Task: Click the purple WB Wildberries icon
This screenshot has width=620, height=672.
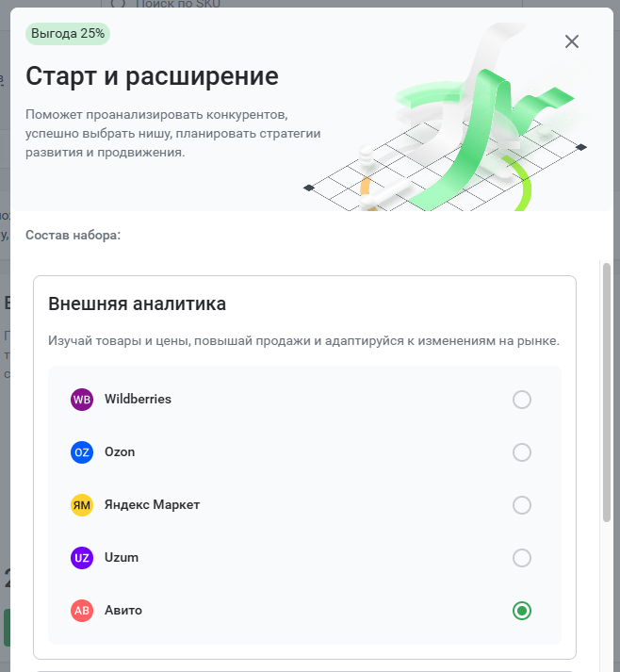Action: (81, 400)
